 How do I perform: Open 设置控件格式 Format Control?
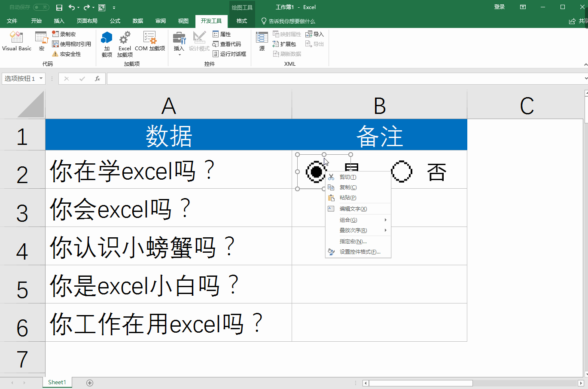tap(358, 252)
